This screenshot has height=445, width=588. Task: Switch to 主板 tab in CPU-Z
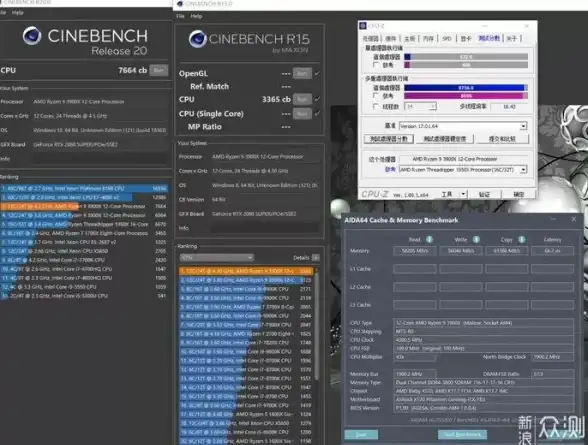pyautogui.click(x=410, y=38)
